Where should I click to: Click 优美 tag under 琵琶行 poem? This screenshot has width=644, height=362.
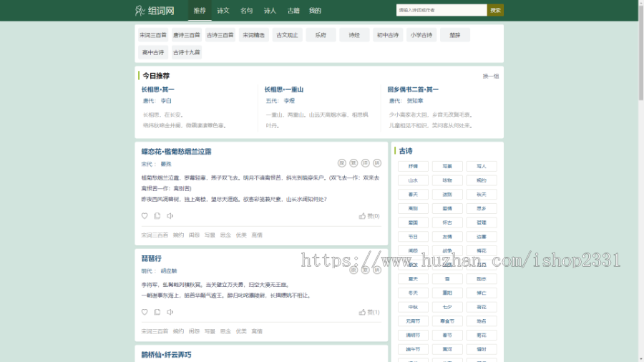click(241, 331)
